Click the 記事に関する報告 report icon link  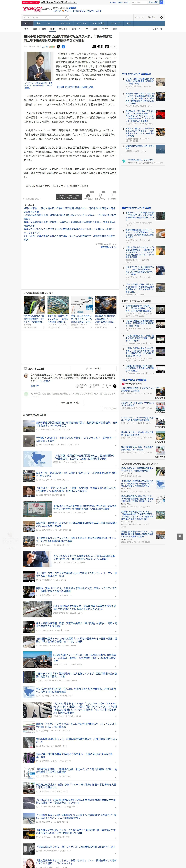tap(31, 199)
